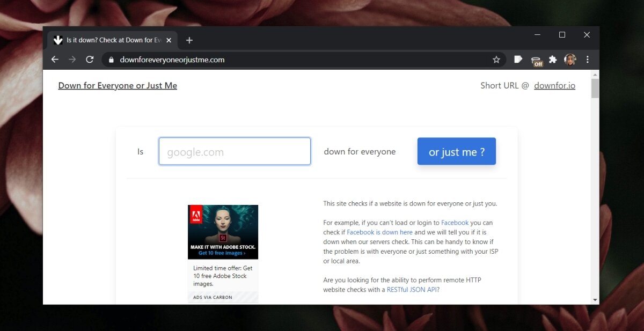Click the vertical scrollbar thumb

tap(595, 89)
